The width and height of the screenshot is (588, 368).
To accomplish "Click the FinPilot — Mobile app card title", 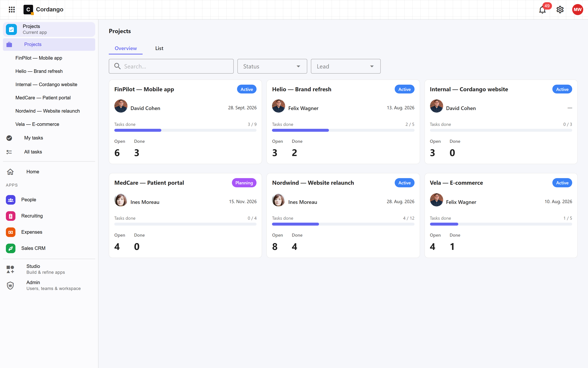I will point(144,89).
